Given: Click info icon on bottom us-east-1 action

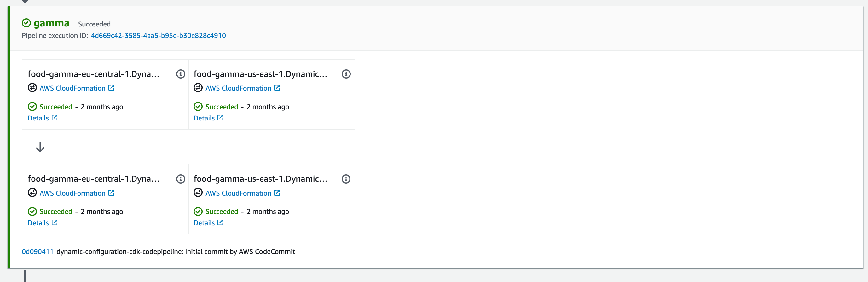Looking at the screenshot, I should tap(346, 179).
